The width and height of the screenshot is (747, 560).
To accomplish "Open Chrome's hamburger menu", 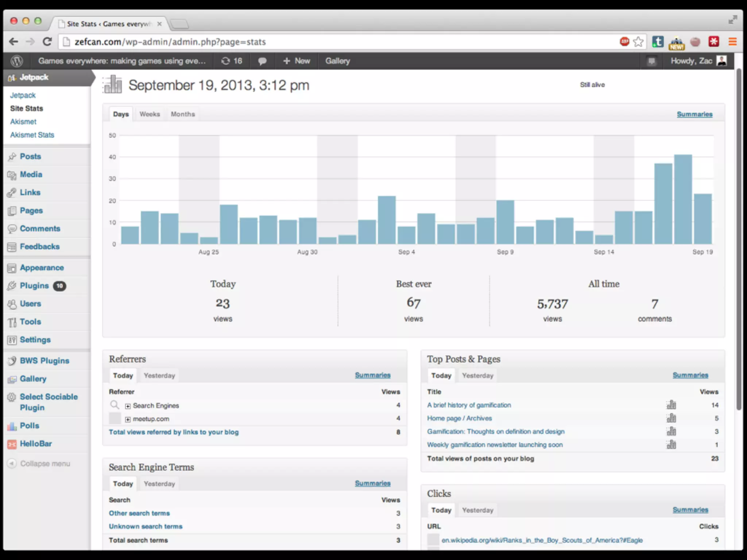I will [x=732, y=42].
